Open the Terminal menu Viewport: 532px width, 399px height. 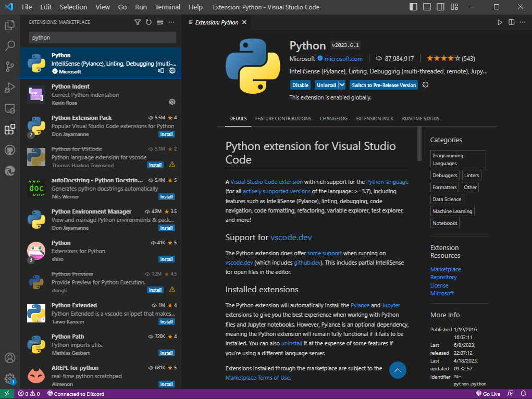point(168,7)
